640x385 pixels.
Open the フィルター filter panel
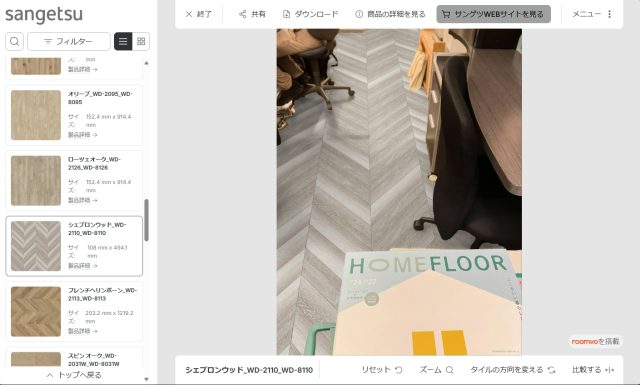[x=69, y=41]
